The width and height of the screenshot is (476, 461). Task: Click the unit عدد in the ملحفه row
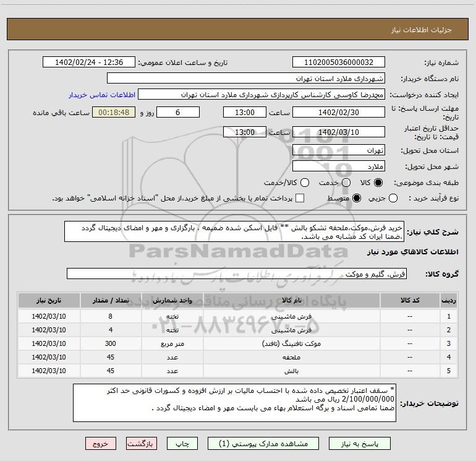[x=172, y=358]
